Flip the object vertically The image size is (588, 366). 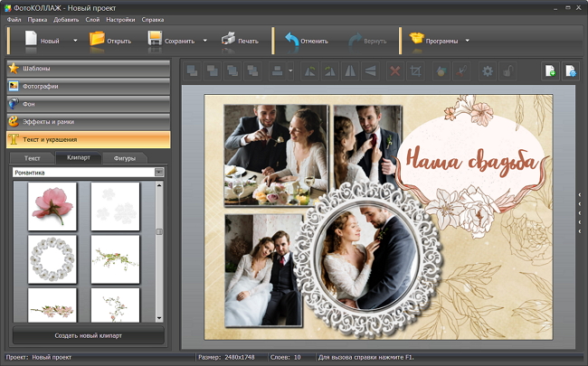[x=371, y=70]
